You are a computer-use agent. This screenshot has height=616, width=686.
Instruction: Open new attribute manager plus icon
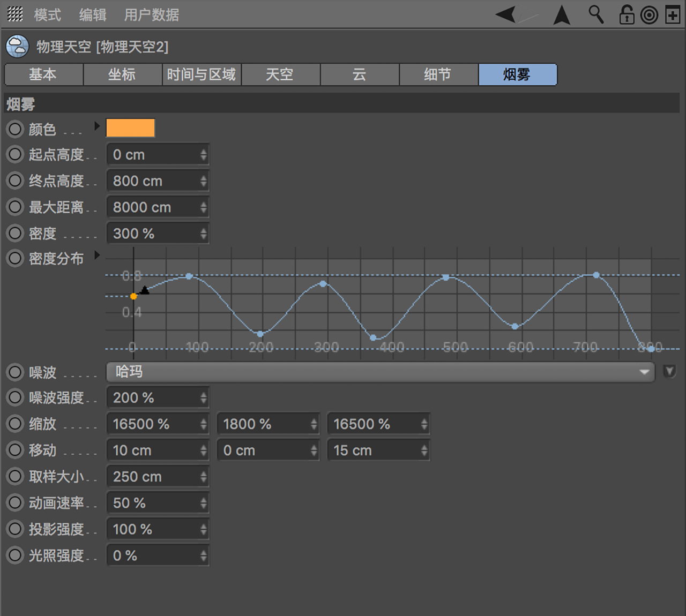click(673, 15)
